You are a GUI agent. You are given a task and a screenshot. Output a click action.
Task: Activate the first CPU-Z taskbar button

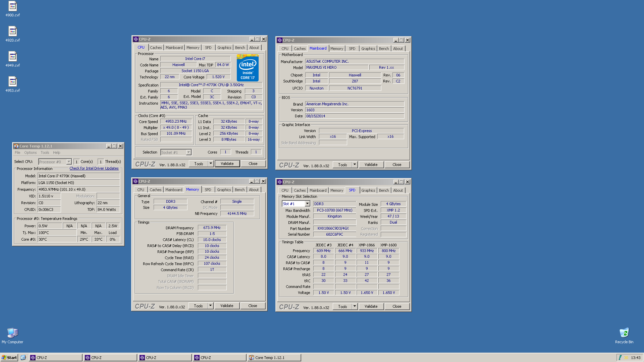click(x=55, y=358)
